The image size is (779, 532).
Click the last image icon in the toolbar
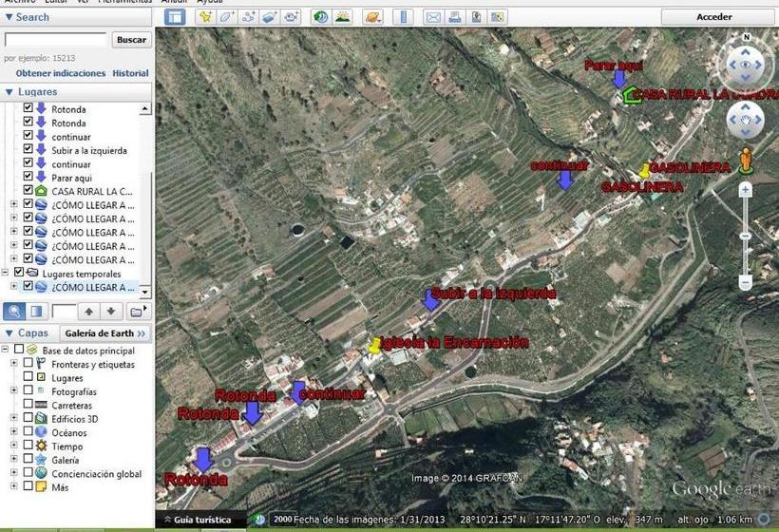coord(497,17)
